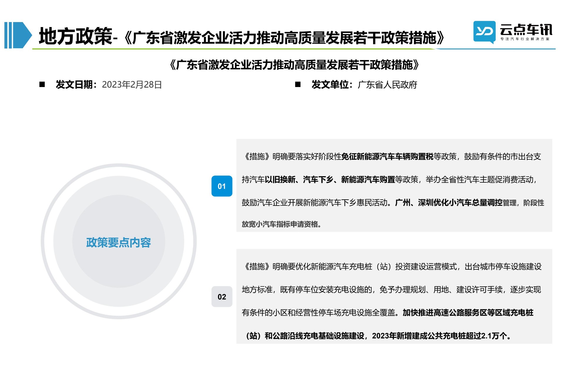Select the gray 02 number badge
588x392 pixels.
click(x=222, y=297)
